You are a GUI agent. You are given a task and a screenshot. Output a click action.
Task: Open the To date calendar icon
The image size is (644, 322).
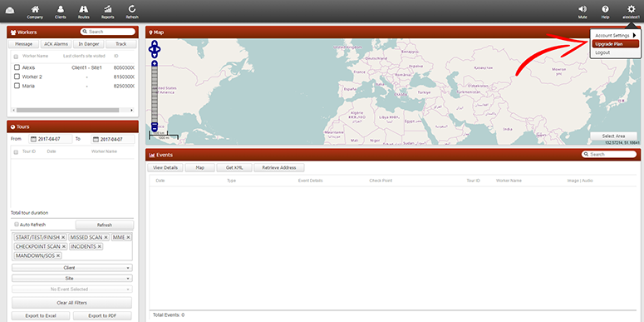[96, 140]
